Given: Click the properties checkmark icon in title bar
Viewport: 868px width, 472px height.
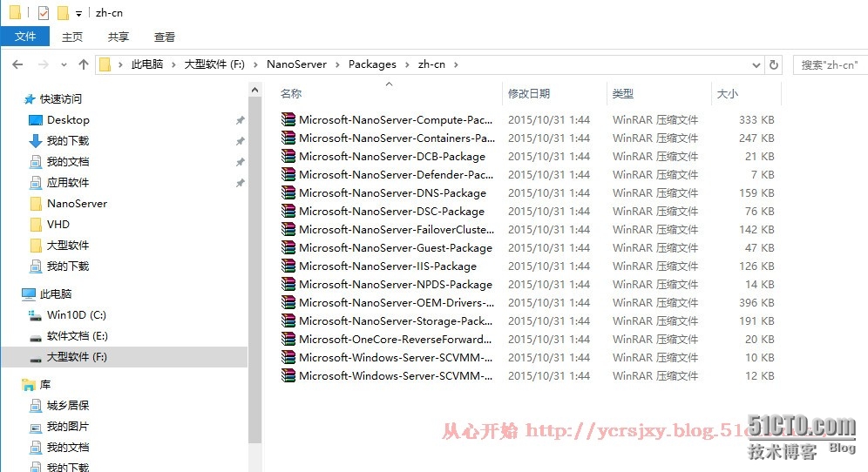Looking at the screenshot, I should (x=44, y=13).
